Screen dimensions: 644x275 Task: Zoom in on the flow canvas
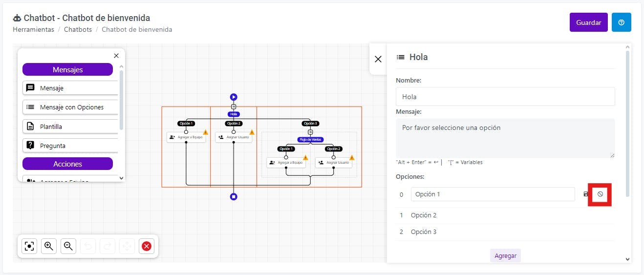coord(49,246)
